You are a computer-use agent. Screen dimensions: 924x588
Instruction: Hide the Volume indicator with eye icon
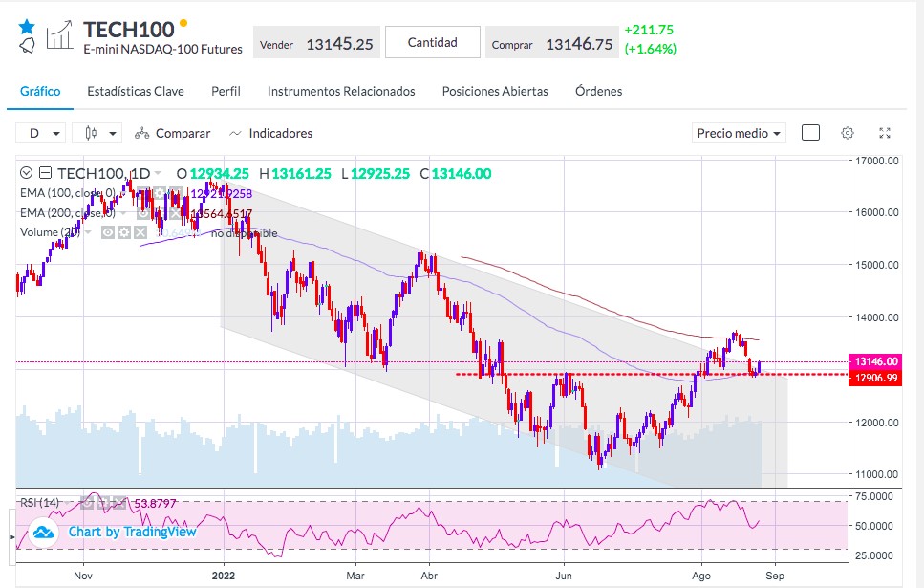point(108,232)
